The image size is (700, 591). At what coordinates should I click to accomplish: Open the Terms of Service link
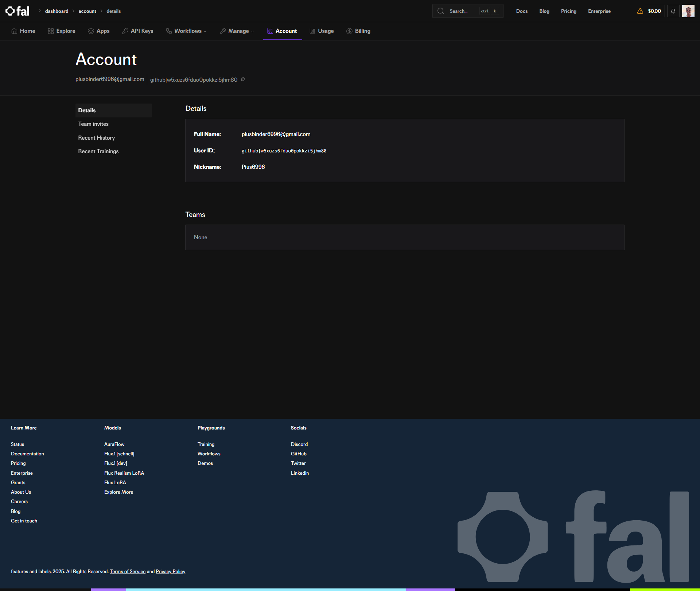128,571
